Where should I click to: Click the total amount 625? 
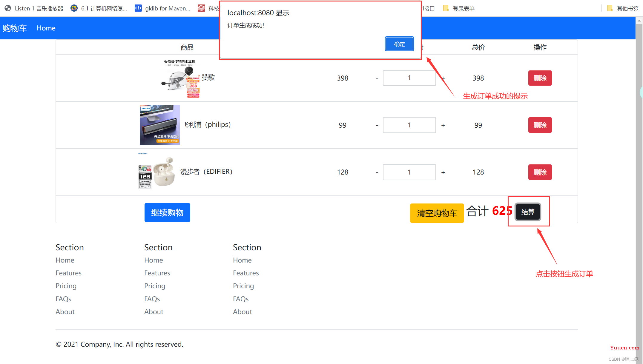tap(502, 211)
